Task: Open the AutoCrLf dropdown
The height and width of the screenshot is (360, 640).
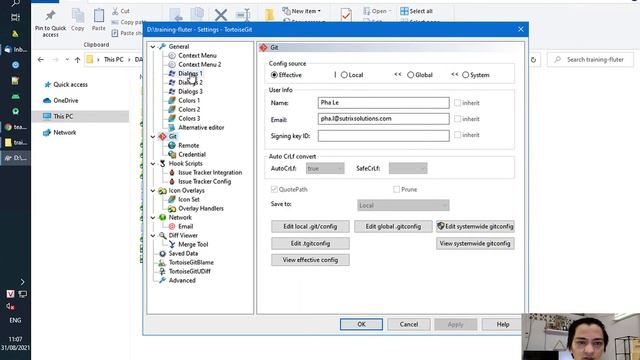Action: point(325,168)
